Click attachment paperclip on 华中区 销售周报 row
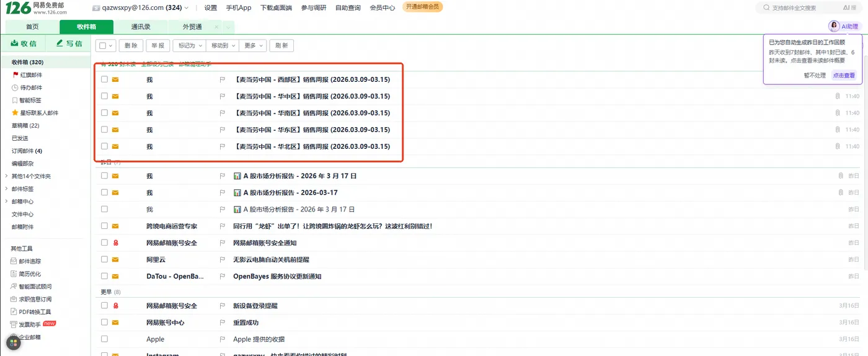 pyautogui.click(x=838, y=96)
